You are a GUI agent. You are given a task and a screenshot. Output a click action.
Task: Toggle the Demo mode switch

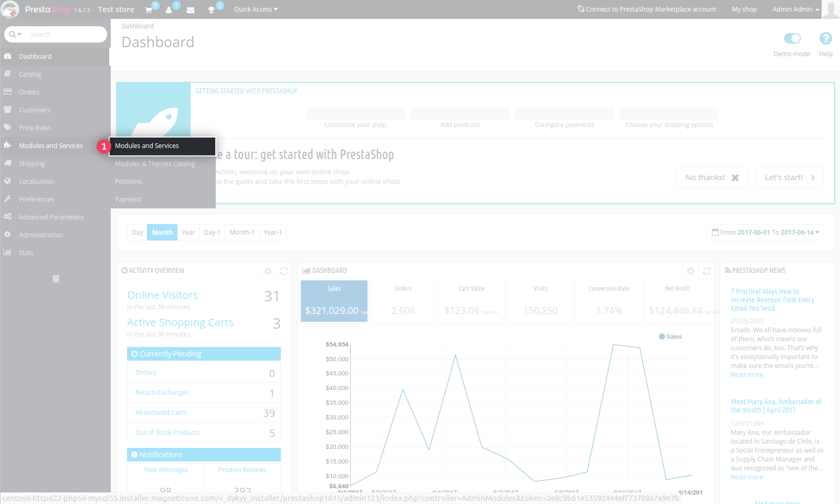coord(792,38)
